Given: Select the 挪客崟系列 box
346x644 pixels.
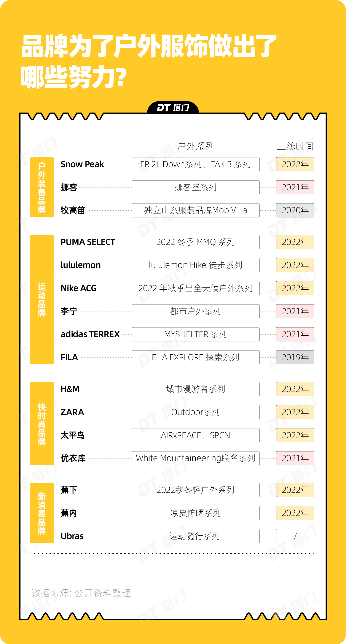Looking at the screenshot, I should coord(195,187).
